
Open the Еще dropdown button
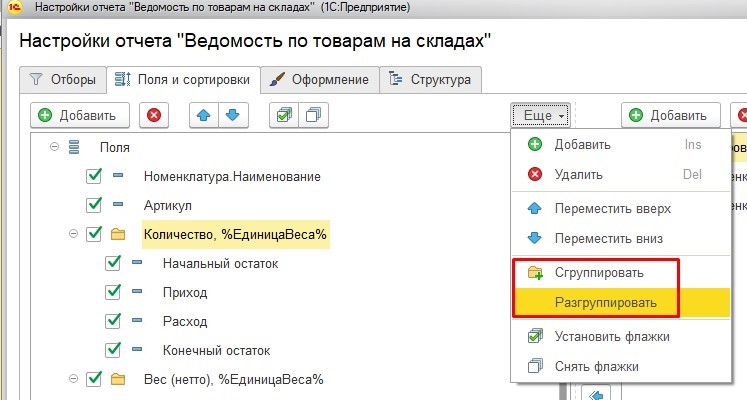[x=541, y=115]
